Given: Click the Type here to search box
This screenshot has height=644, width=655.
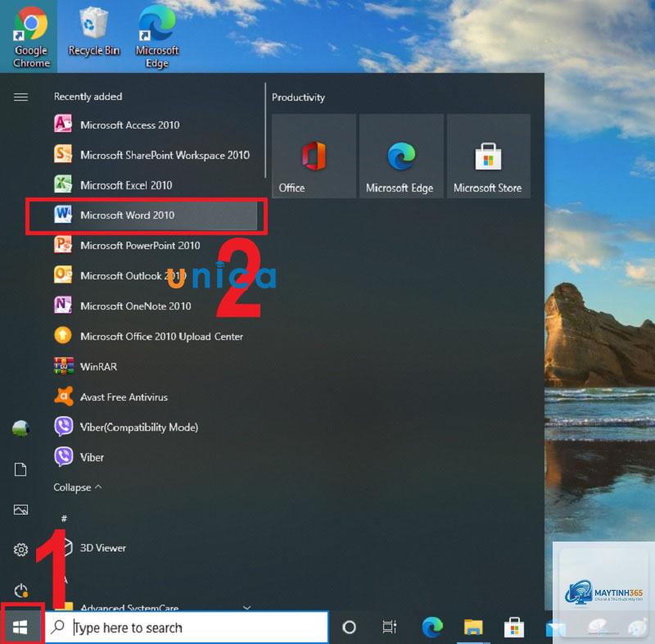Looking at the screenshot, I should tap(187, 628).
